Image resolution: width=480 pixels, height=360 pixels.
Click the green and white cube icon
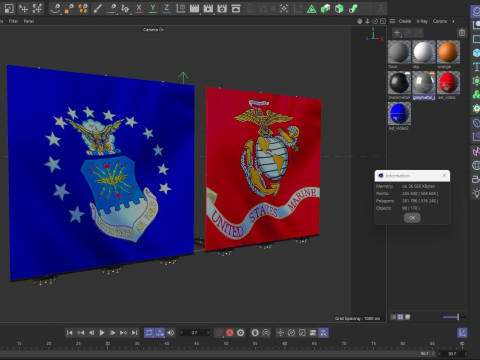click(325, 9)
